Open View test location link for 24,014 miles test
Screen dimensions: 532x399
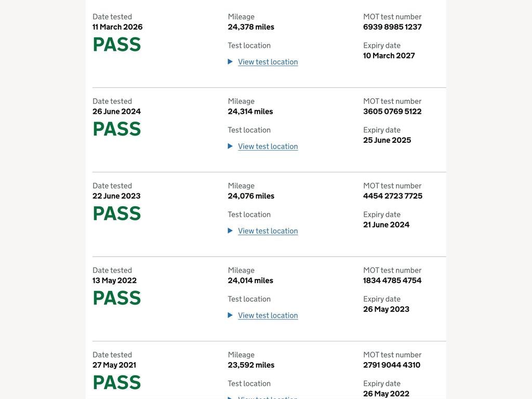[268, 315]
